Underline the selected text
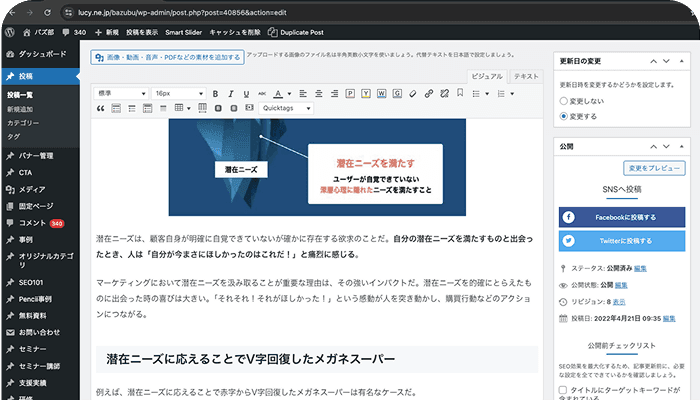700x400 pixels. tap(246, 93)
